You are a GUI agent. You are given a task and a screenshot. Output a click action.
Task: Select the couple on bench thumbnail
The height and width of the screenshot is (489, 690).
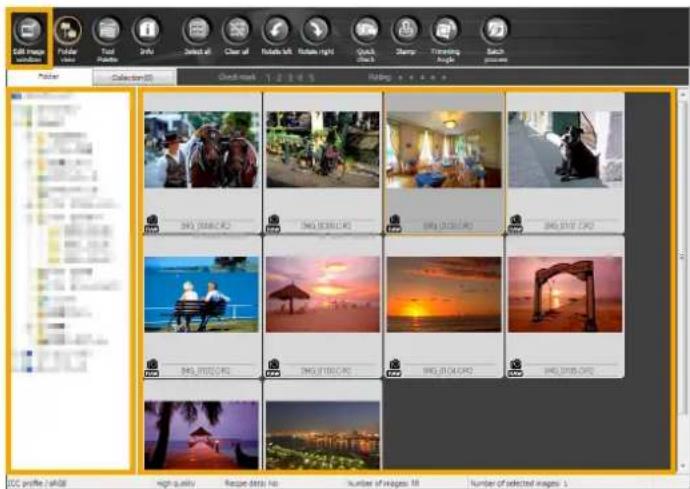point(202,294)
